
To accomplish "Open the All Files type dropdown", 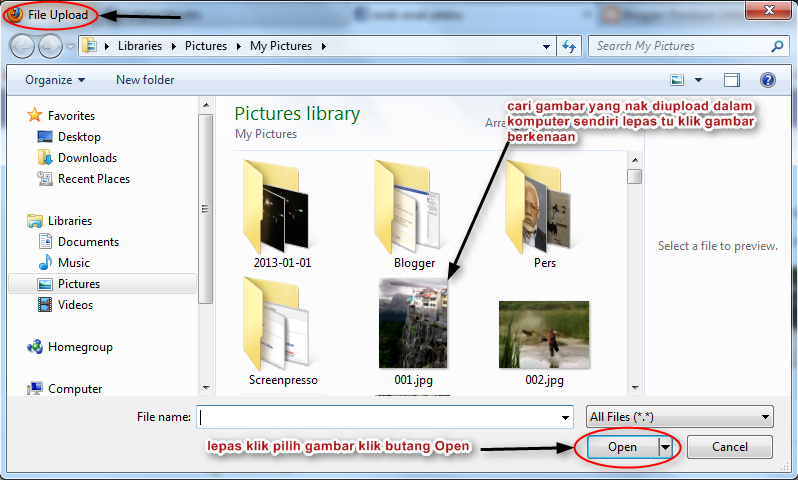I will click(679, 417).
